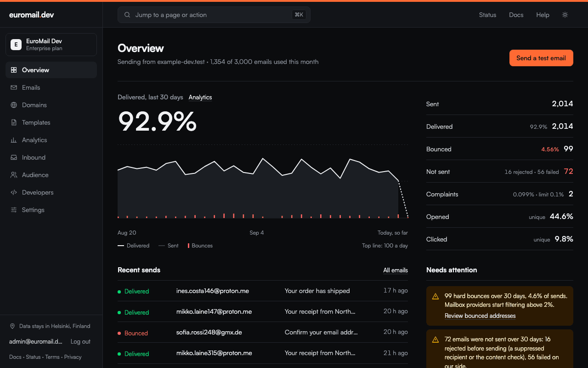
Task: Click footer Status link
Action: click(33, 357)
